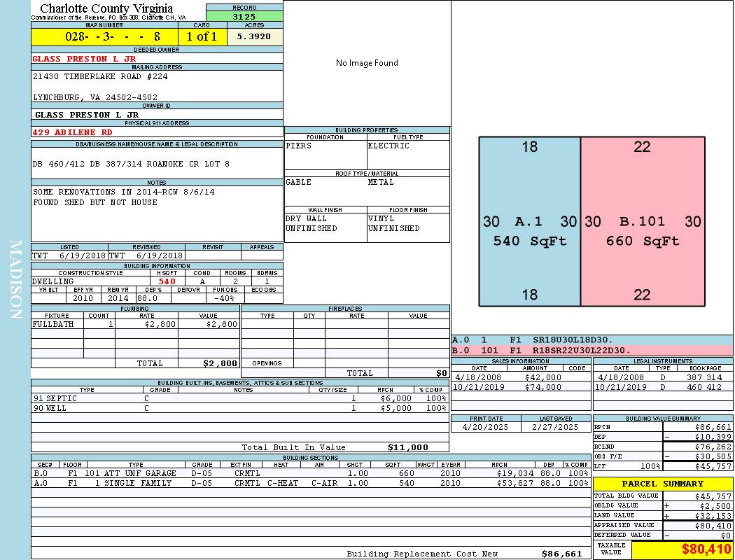Select summary DEP value $10,399
This screenshot has height=560, width=735.
[713, 437]
